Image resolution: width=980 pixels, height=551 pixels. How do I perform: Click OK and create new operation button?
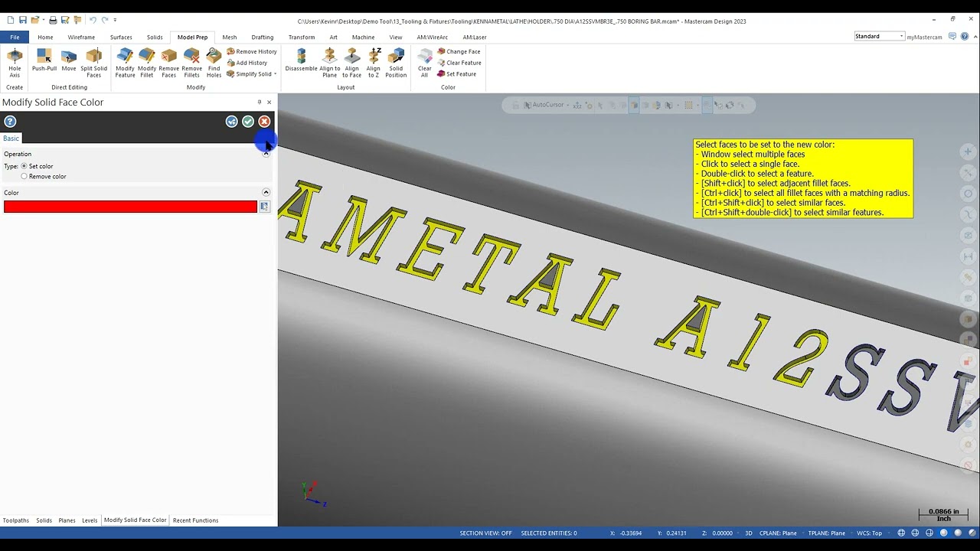tap(231, 122)
